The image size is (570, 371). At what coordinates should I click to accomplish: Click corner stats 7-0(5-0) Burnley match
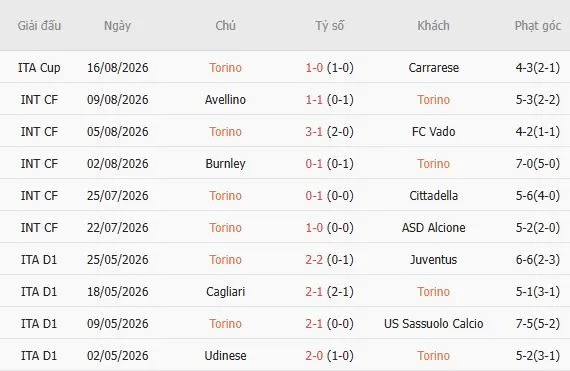(538, 164)
